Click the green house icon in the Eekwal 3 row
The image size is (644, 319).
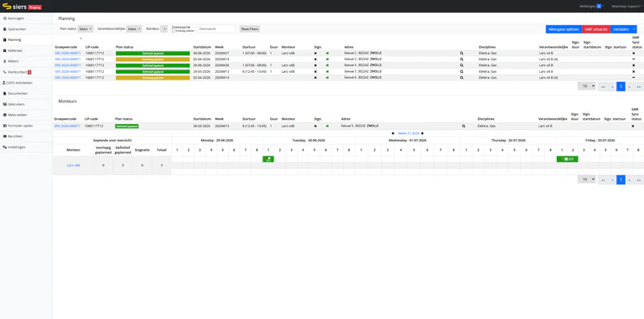327,59
